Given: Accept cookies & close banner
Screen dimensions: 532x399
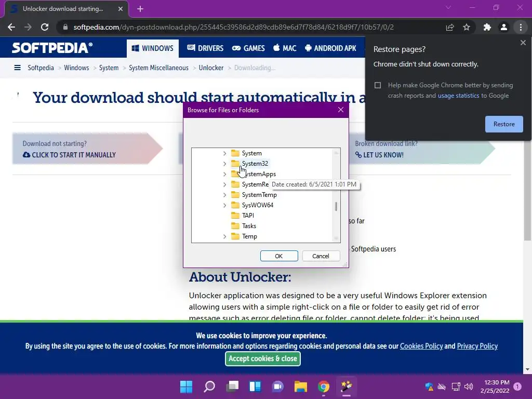Looking at the screenshot, I should 262,358.
